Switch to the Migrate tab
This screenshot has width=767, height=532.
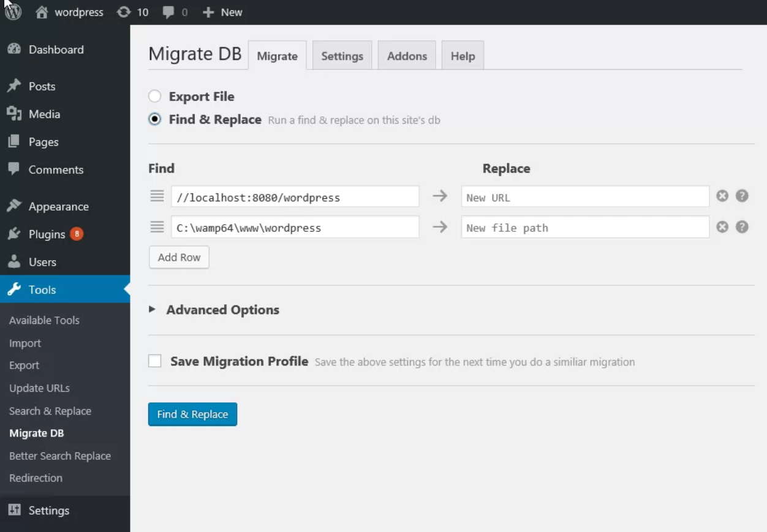(277, 56)
